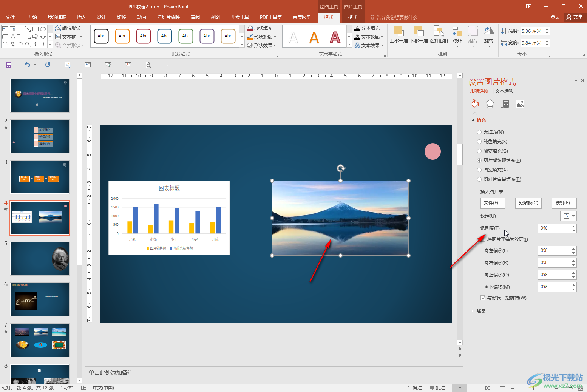Select Solid fill (纯色填充) radio button
Viewport: 587px width, 392px height.
(x=479, y=142)
